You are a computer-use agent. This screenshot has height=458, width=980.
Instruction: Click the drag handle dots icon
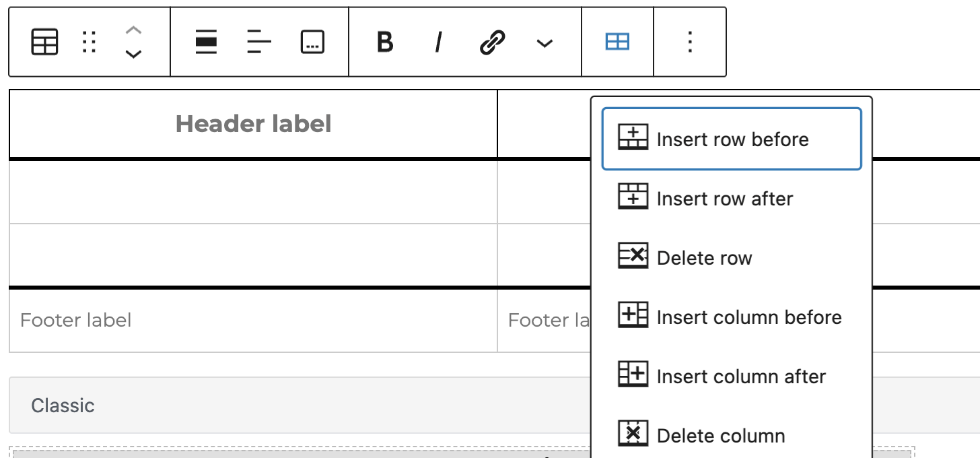click(x=89, y=42)
